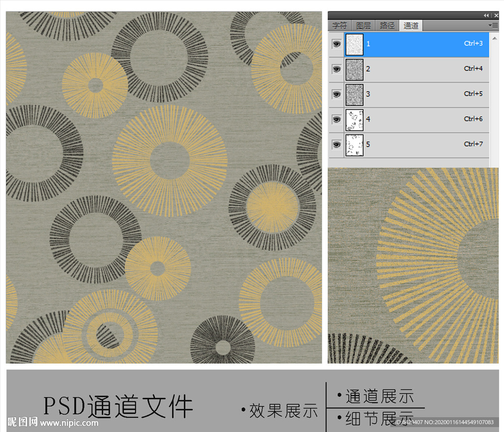Toggle visibility of channel 4
Image resolution: width=504 pixels, height=432 pixels.
pyautogui.click(x=337, y=119)
